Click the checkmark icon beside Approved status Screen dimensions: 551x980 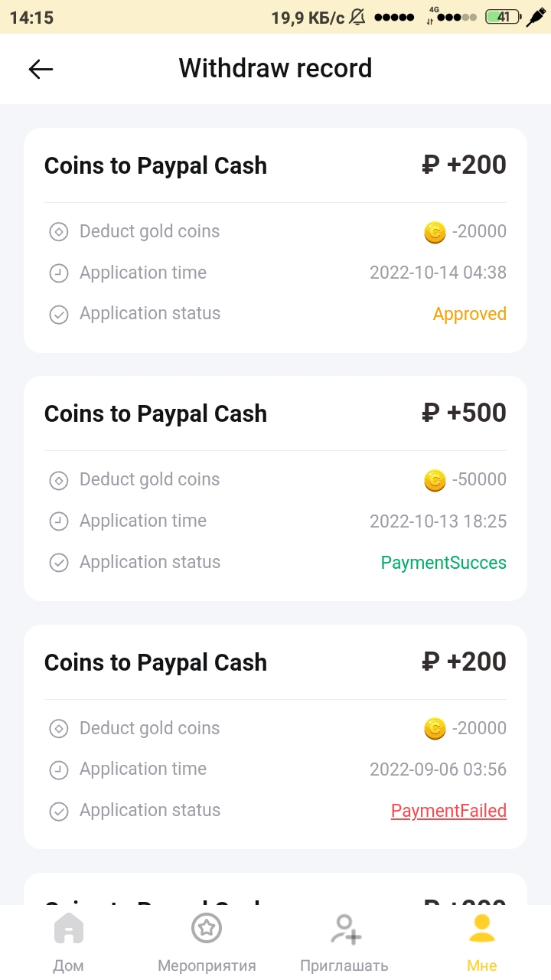pos(59,314)
